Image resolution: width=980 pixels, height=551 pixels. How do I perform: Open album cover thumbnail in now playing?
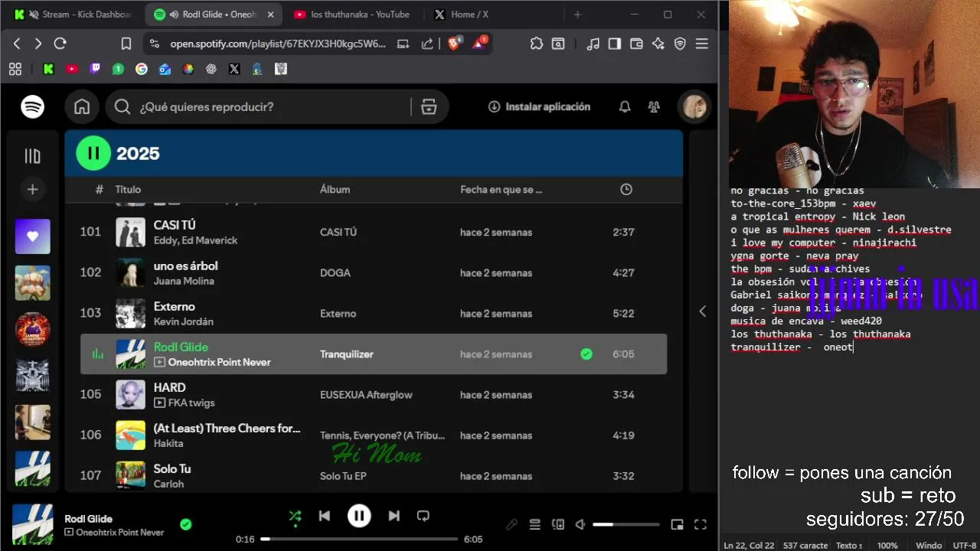tap(33, 524)
